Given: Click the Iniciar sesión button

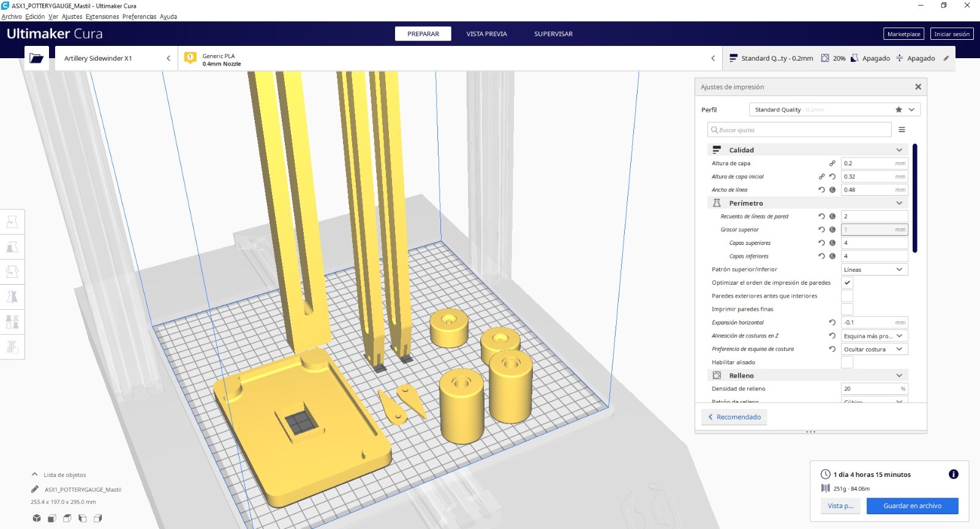Looking at the screenshot, I should [x=952, y=34].
